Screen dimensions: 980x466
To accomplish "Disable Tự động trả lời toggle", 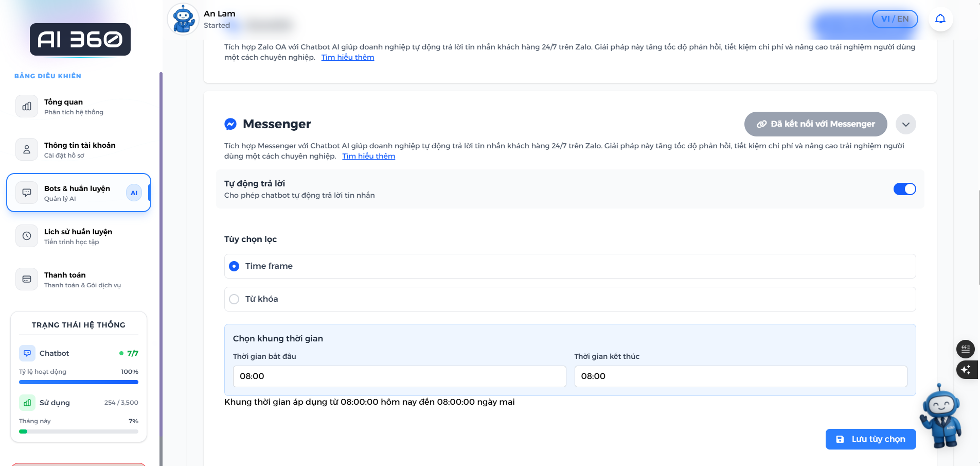I will 905,189.
